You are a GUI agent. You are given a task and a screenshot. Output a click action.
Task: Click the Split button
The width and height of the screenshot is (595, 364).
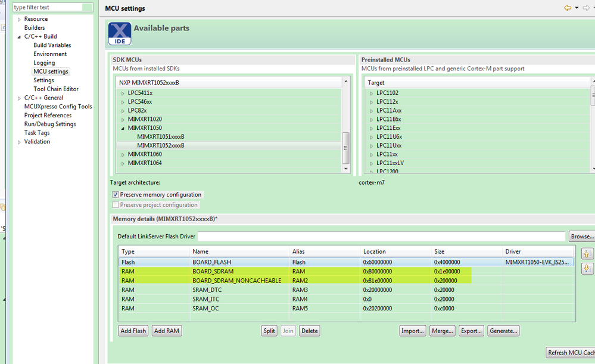coord(269,331)
